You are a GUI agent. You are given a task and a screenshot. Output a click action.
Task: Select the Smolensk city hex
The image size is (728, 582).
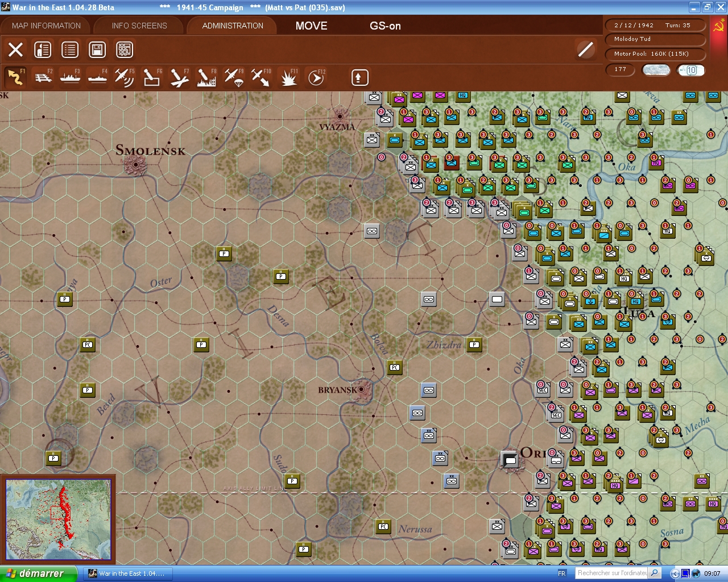point(136,165)
